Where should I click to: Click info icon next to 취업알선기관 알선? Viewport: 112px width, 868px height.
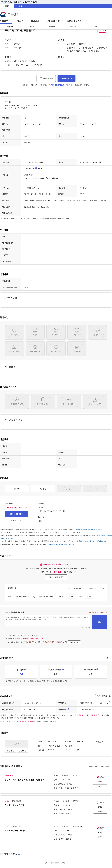63,669
